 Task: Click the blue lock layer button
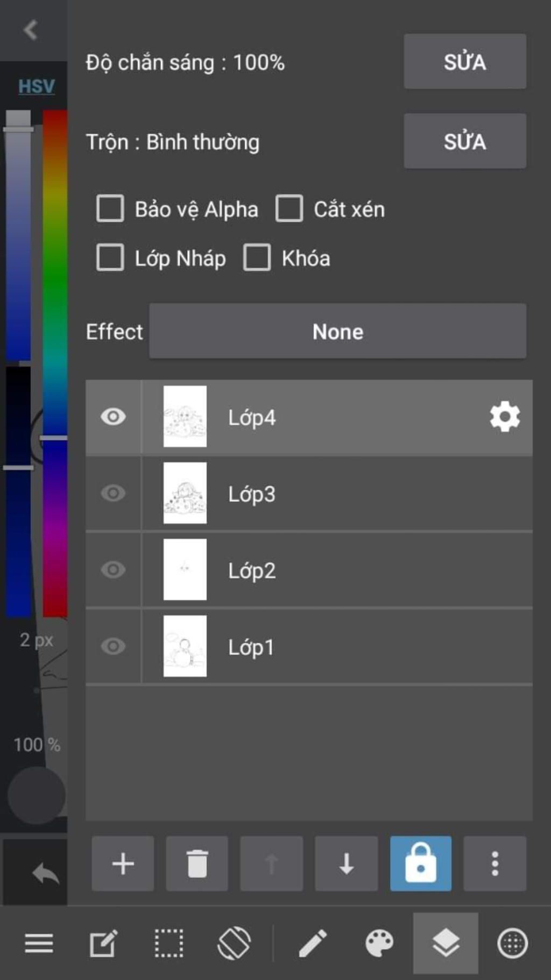(421, 864)
